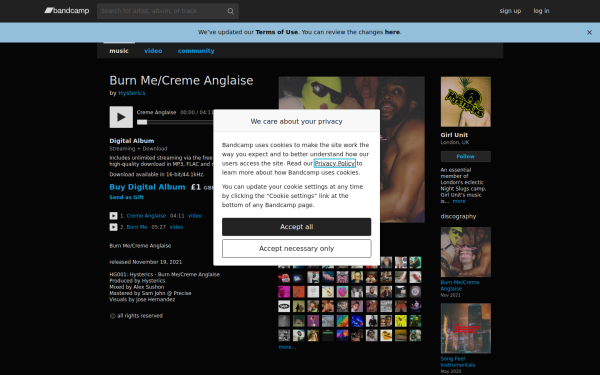Click the Girl Unit artist image

tap(466, 102)
